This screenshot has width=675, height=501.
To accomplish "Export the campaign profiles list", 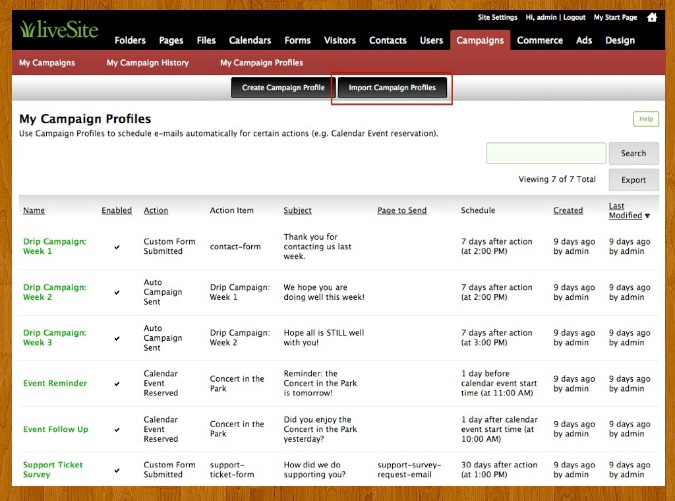I will [633, 180].
